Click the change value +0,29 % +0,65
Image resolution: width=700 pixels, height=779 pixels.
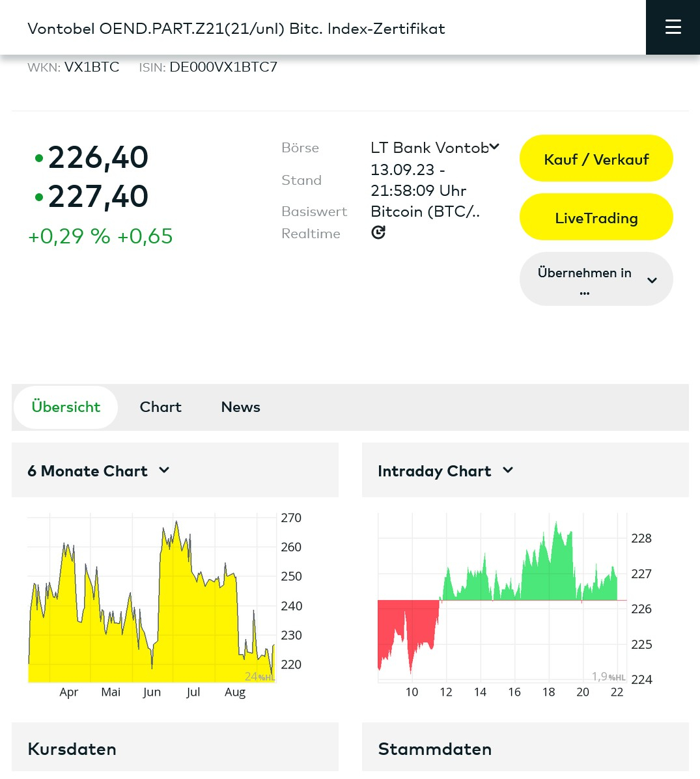point(100,236)
